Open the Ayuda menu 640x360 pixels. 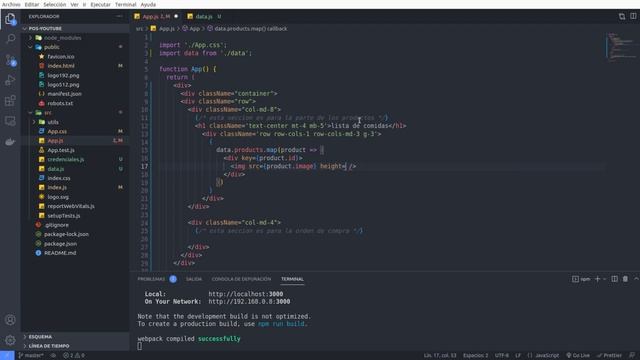click(x=148, y=4)
